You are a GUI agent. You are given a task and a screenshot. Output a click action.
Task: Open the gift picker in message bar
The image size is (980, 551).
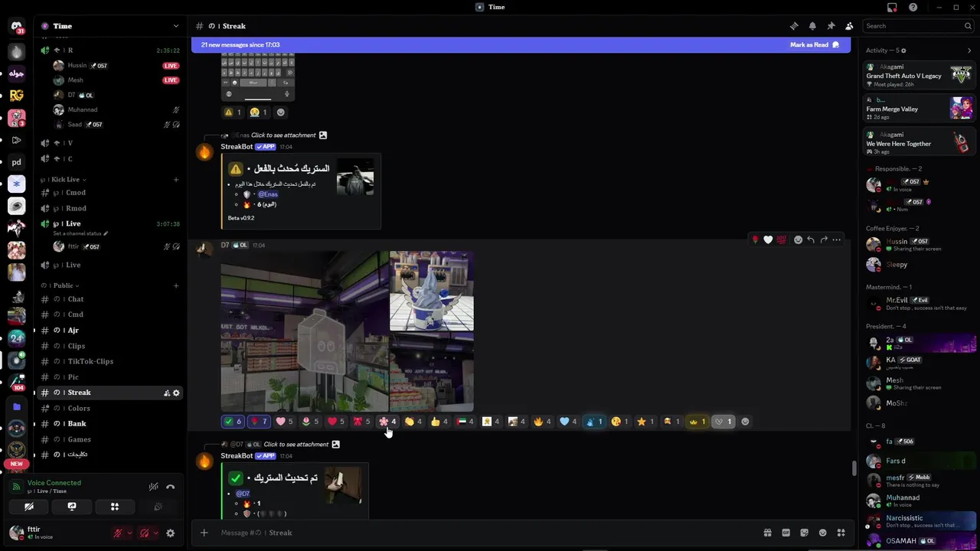767,533
